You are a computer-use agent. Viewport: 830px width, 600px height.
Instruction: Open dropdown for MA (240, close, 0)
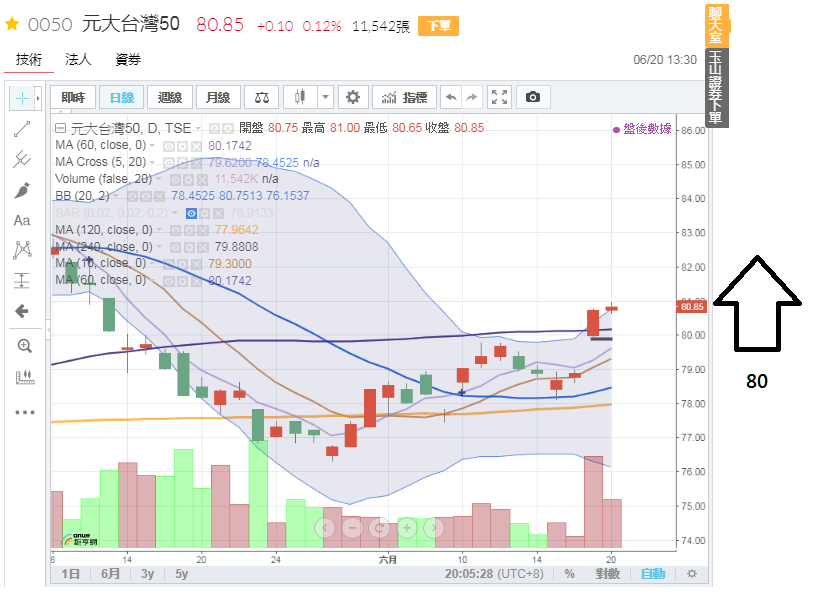coord(159,247)
